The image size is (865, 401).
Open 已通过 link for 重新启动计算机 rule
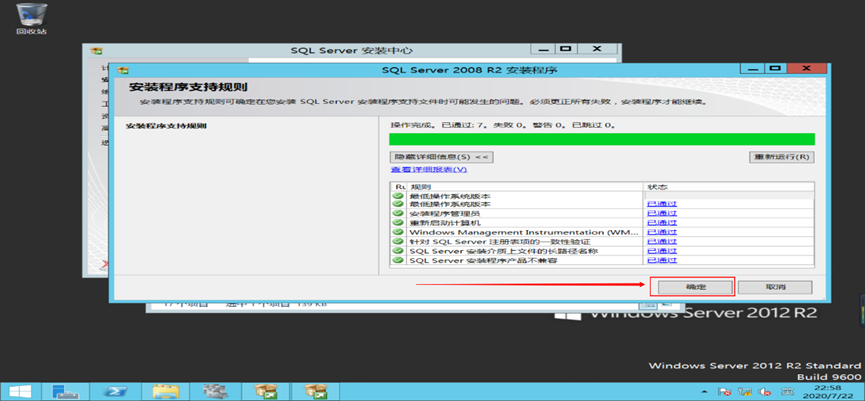tap(662, 223)
